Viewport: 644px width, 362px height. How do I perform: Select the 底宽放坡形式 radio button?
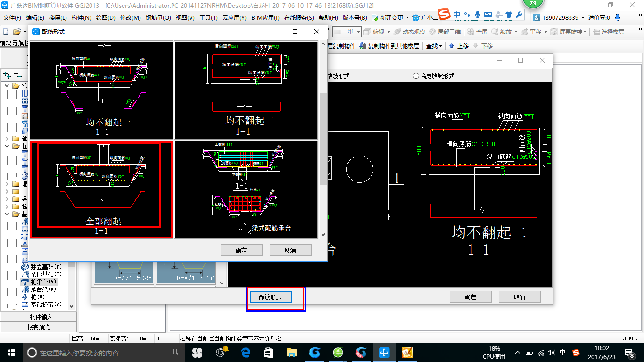tap(416, 75)
